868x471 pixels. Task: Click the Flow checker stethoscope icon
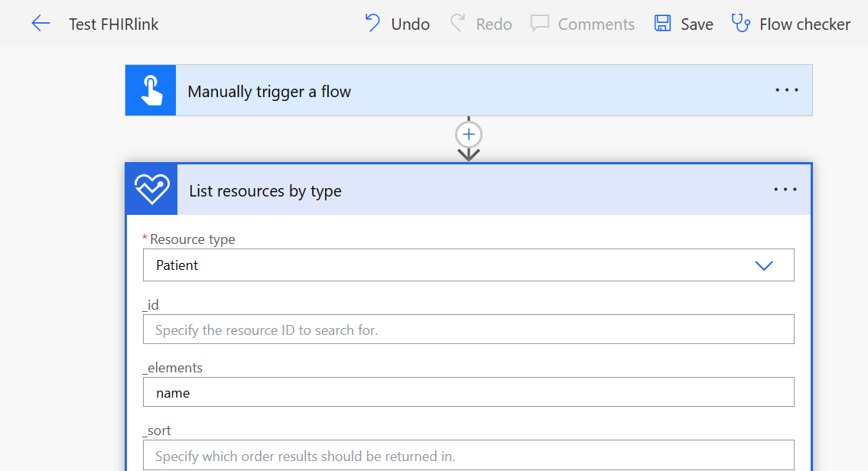click(x=741, y=23)
